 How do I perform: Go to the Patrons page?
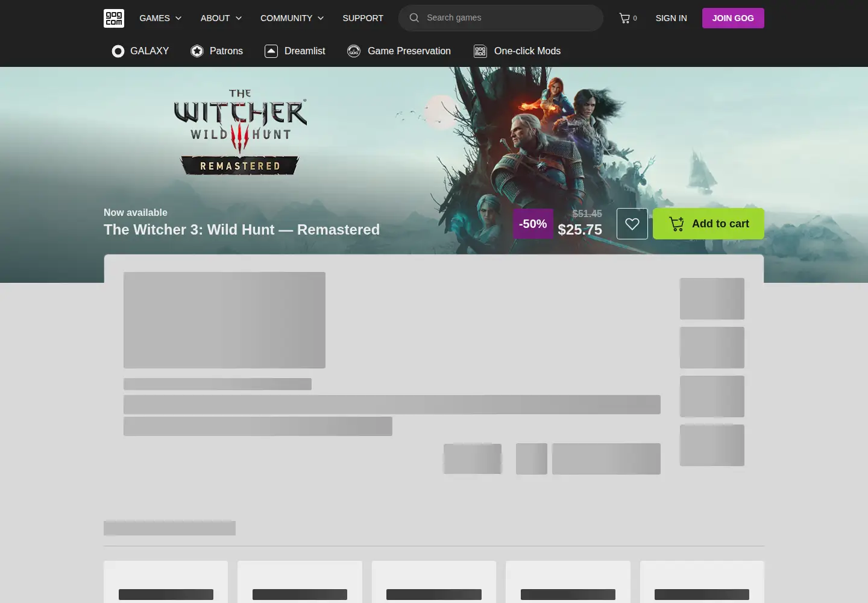(217, 51)
